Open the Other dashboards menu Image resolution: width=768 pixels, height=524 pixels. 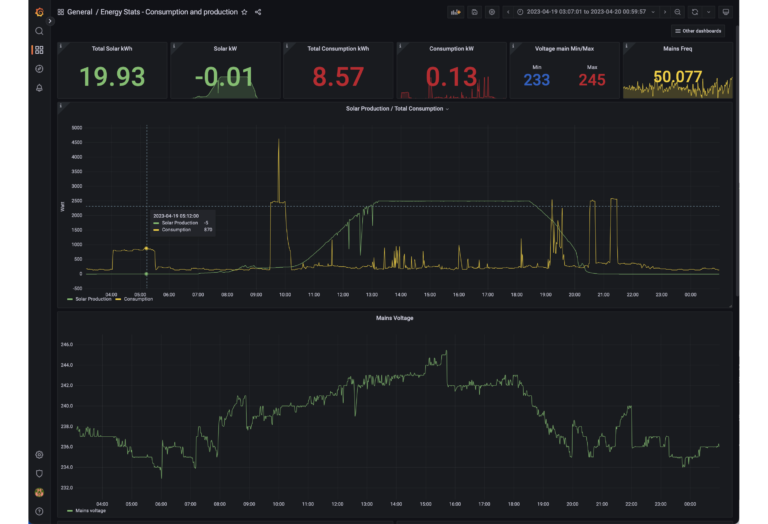tap(699, 31)
